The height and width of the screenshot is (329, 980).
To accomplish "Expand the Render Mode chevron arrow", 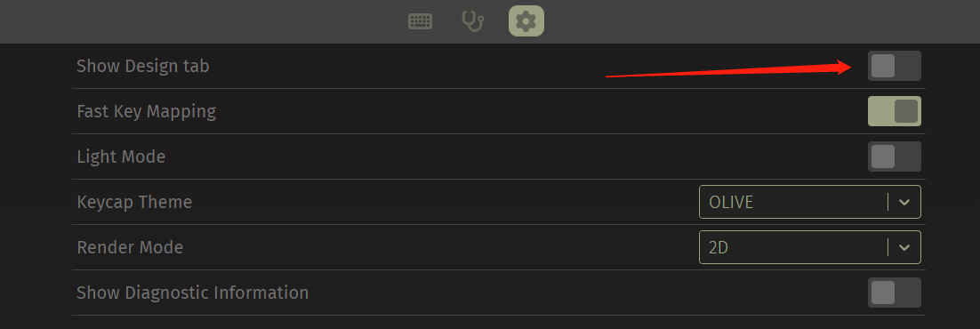I will 904,247.
